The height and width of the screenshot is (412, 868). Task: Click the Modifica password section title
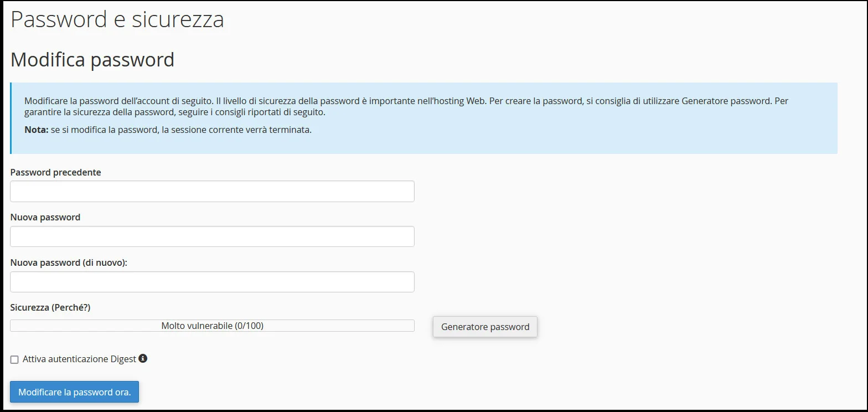pyautogui.click(x=92, y=59)
